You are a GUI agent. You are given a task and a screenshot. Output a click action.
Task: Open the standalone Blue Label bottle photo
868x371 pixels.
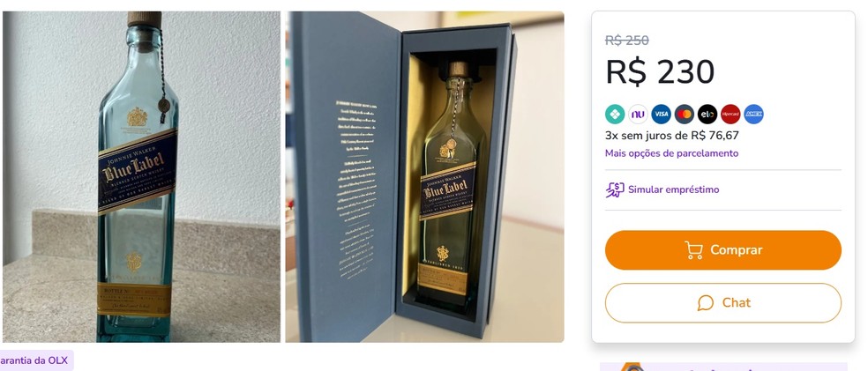pyautogui.click(x=140, y=176)
